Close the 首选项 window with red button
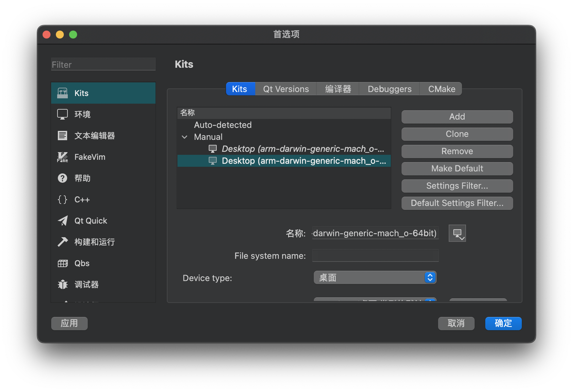This screenshot has height=392, width=573. click(47, 35)
